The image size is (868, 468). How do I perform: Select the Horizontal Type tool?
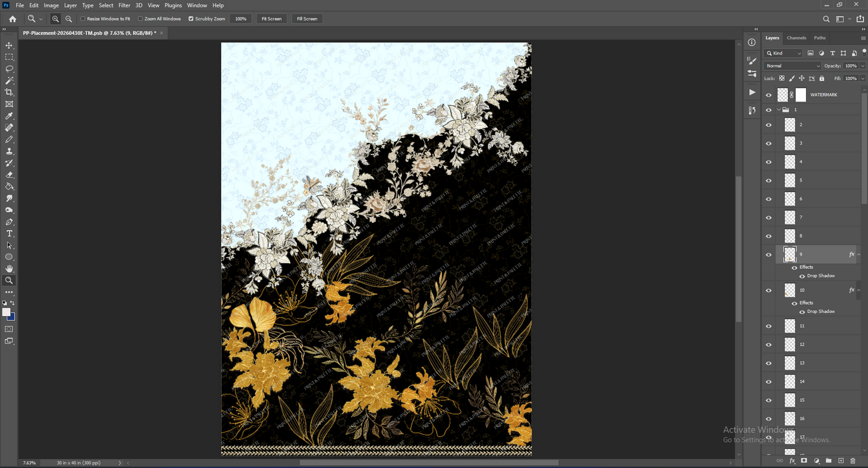tap(9, 234)
